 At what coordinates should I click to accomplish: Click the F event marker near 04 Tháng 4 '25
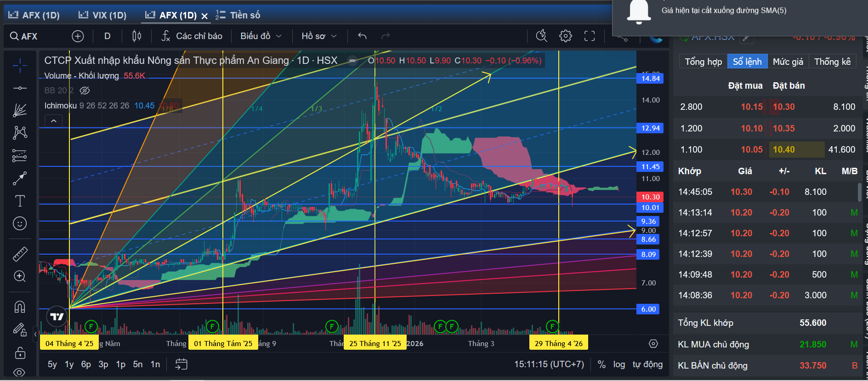[x=91, y=327]
